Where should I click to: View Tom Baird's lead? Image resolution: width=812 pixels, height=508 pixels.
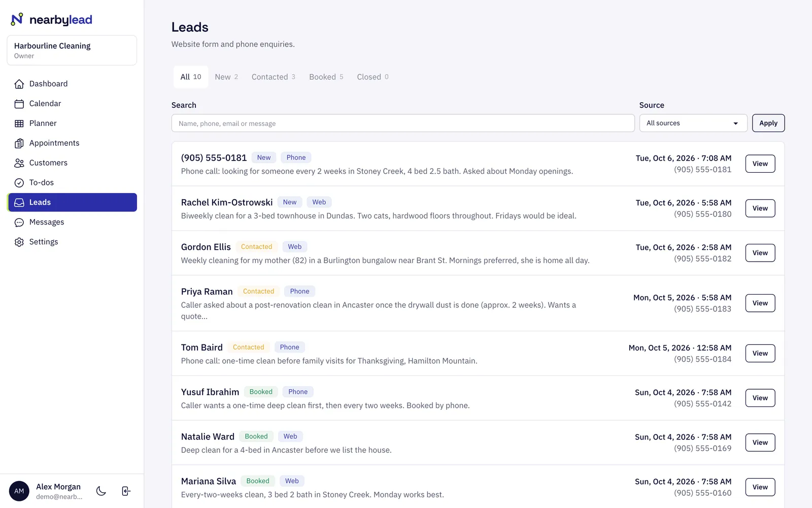click(x=760, y=354)
